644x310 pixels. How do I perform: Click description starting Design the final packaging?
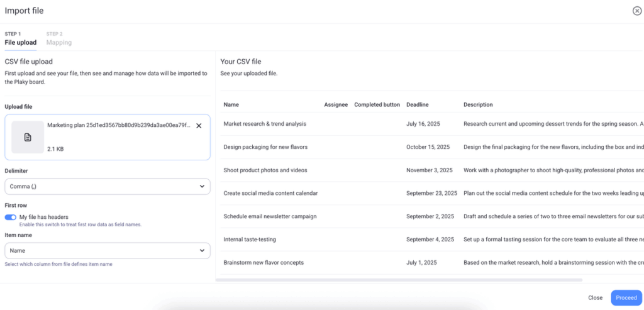tap(553, 147)
